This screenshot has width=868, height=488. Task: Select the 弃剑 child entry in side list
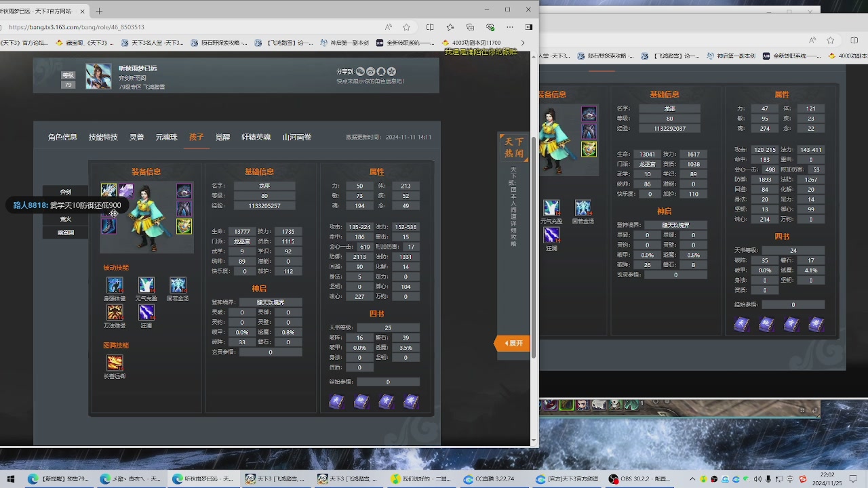66,192
